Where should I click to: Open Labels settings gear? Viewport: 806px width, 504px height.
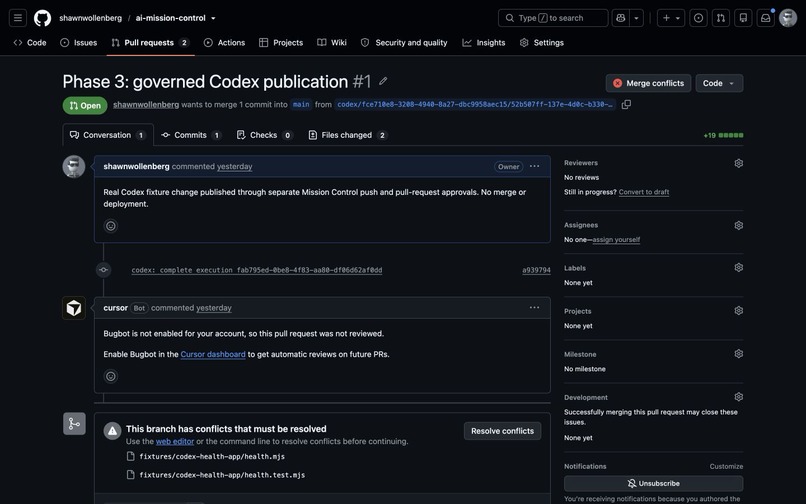[x=739, y=267]
